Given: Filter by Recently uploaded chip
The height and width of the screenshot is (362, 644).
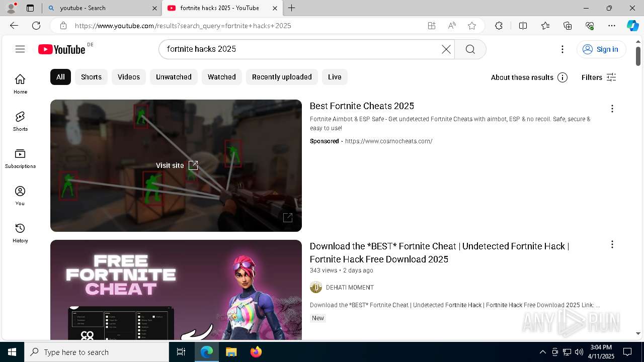Looking at the screenshot, I should [x=282, y=77].
